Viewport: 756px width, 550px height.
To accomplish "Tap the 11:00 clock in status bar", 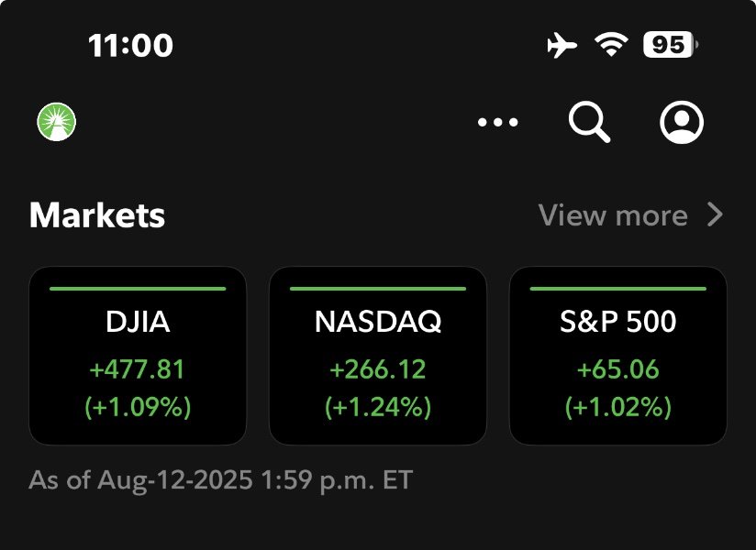I will pyautogui.click(x=130, y=45).
